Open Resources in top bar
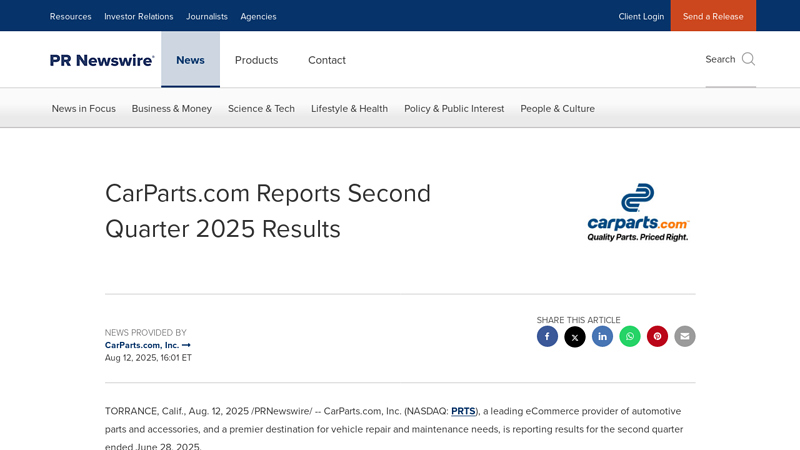Screen dimensions: 800x450 [x=70, y=16]
